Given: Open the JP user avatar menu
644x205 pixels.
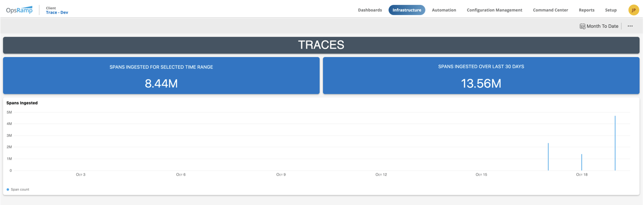Looking at the screenshot, I should point(633,10).
